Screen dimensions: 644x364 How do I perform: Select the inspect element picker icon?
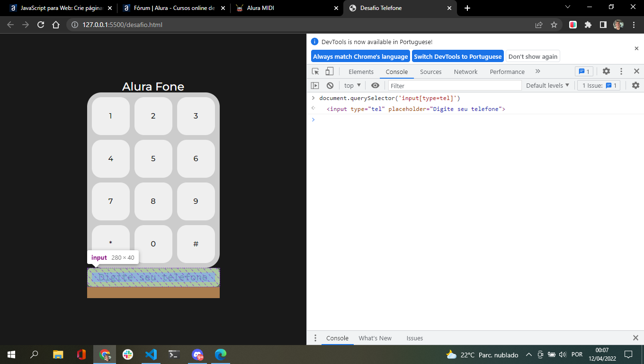pos(315,72)
